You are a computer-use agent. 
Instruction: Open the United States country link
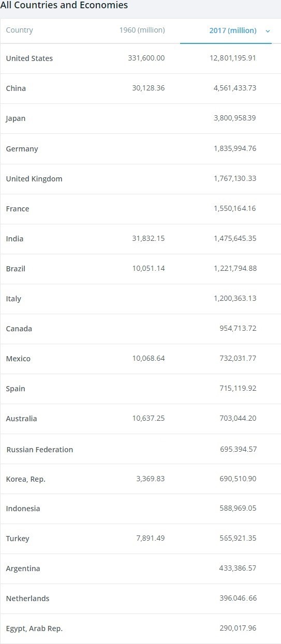pyautogui.click(x=29, y=58)
